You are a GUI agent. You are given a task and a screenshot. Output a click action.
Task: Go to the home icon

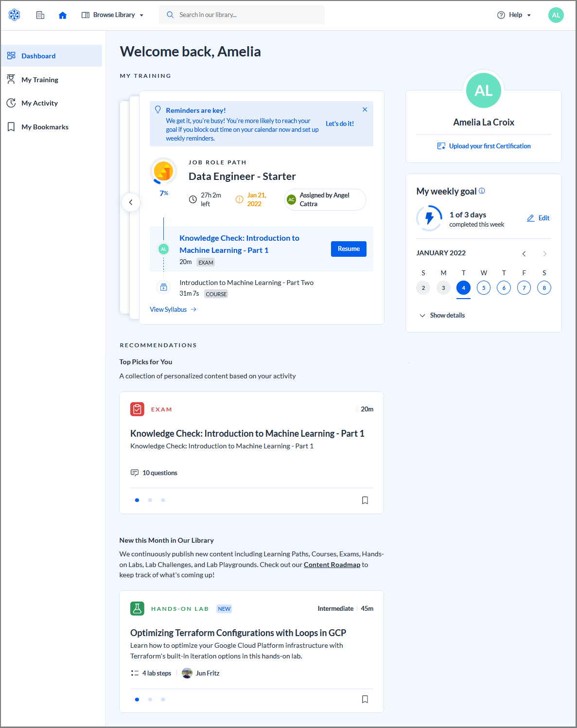[x=62, y=15]
